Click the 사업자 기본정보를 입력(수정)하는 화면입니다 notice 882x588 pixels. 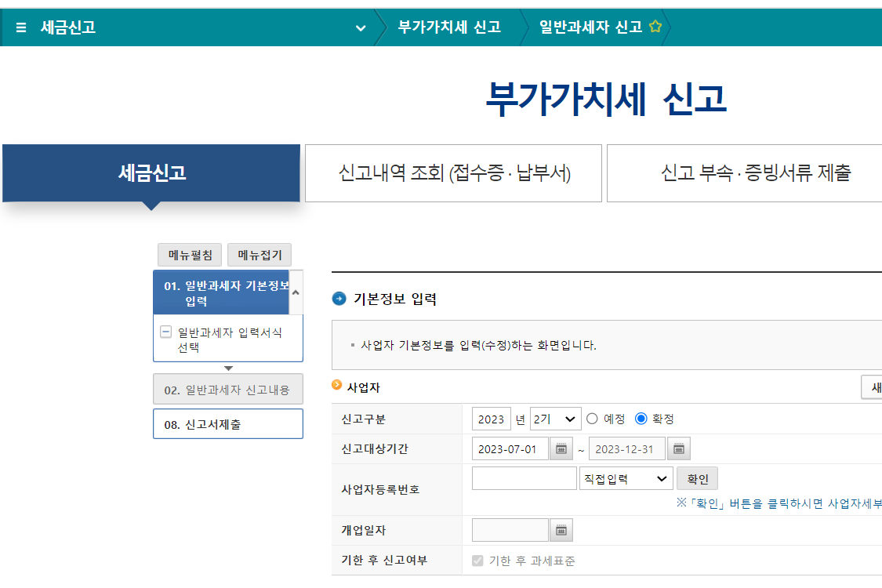[x=478, y=345]
